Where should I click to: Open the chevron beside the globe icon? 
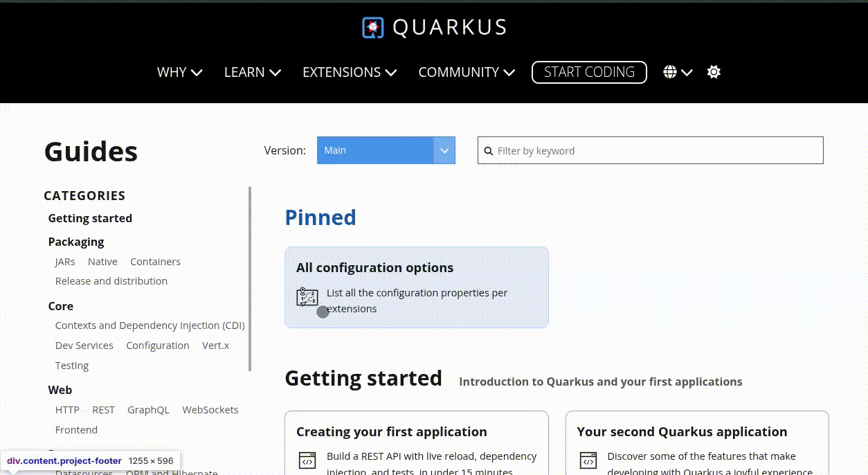pyautogui.click(x=687, y=73)
